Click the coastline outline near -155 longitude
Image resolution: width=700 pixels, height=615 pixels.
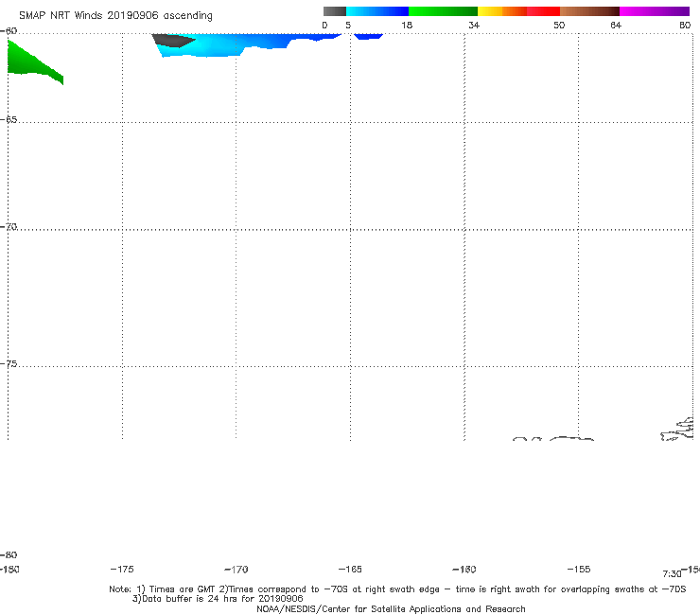coord(571,439)
